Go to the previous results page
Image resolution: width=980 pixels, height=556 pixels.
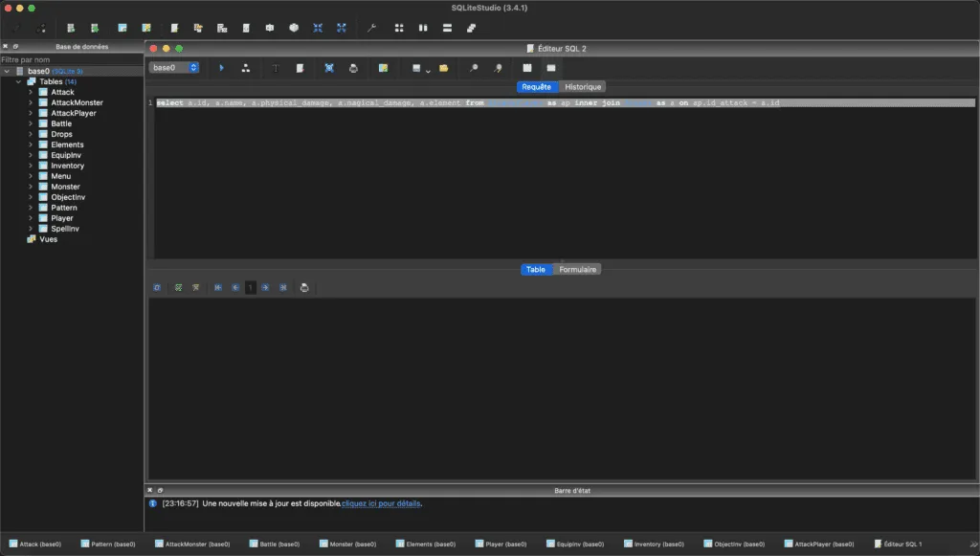tap(235, 287)
